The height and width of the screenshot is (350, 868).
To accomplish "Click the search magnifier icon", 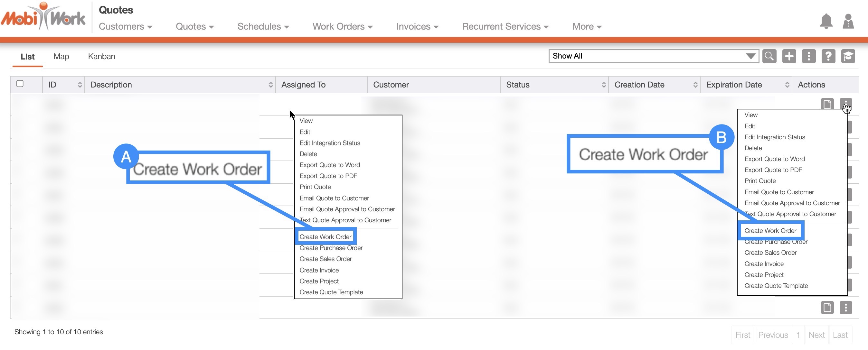I will pos(769,56).
